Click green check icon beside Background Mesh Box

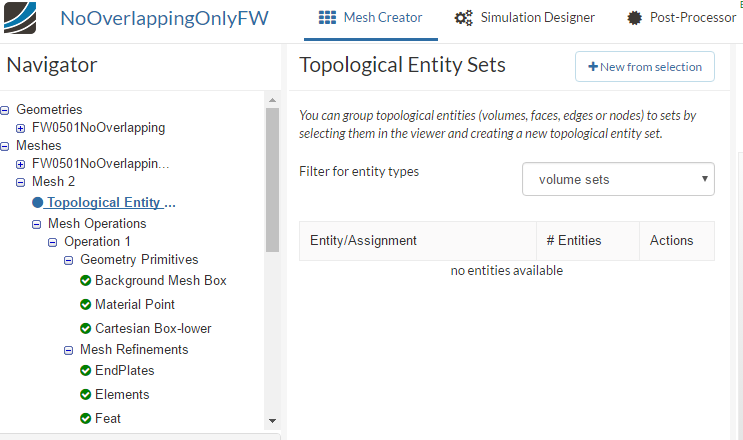(x=85, y=281)
